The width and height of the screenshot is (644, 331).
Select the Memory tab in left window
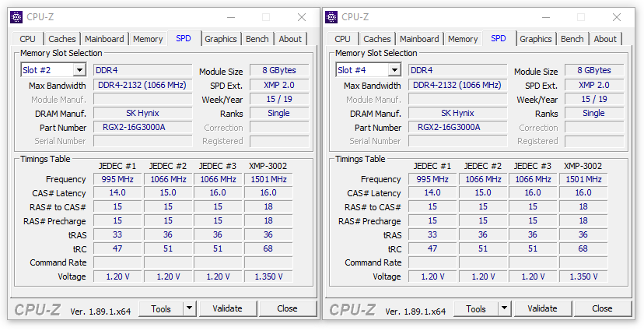[148, 39]
